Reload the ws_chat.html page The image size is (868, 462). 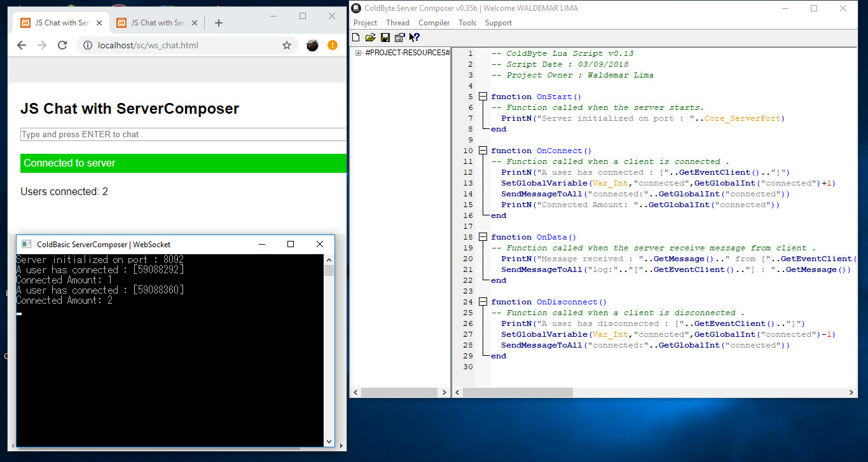(62, 45)
